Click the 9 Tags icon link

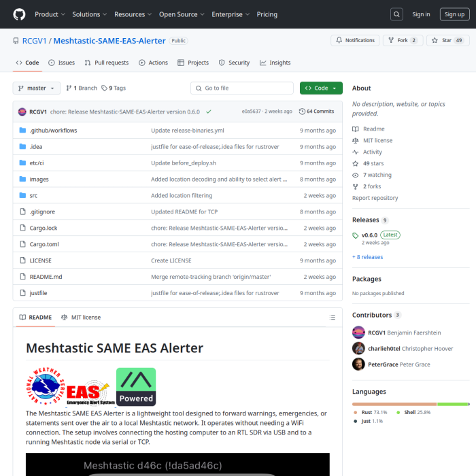tap(114, 88)
